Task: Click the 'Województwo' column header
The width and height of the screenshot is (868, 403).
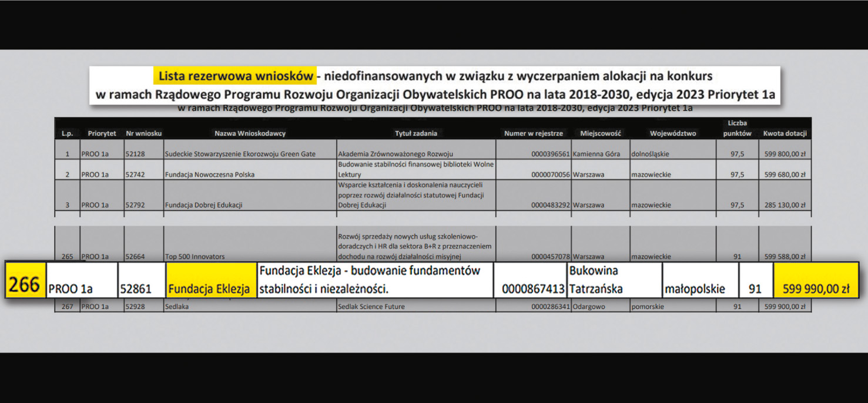Action: click(673, 133)
